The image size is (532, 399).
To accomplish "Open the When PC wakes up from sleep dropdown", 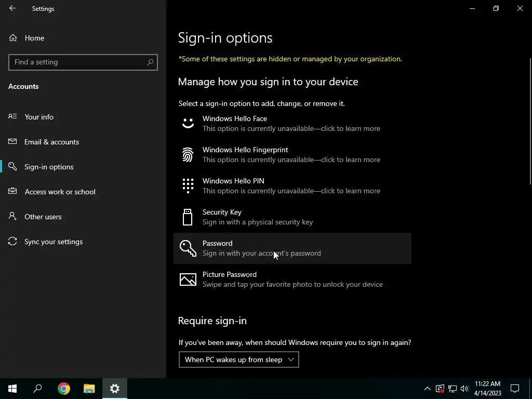I will [239, 360].
